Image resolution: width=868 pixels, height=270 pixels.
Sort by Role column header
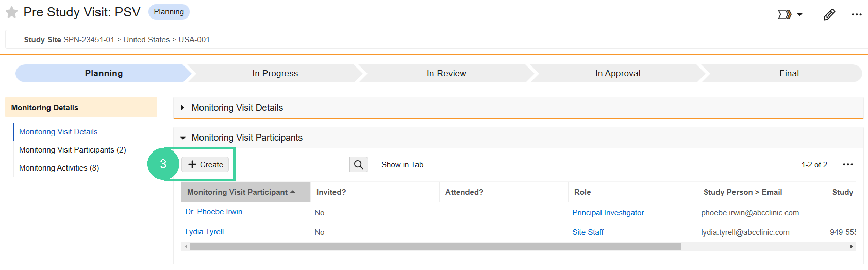tap(632, 192)
